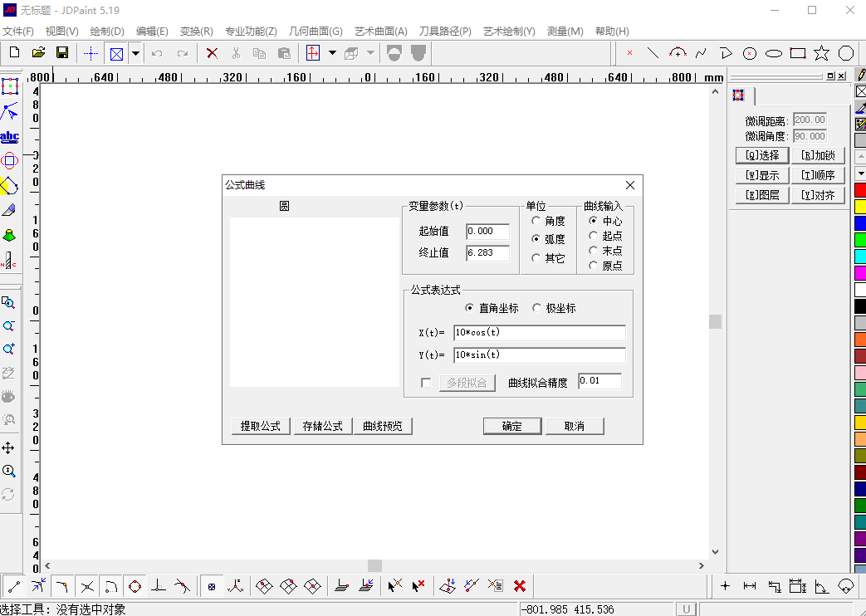Open the 文件(F) menu
Viewport: 866px width, 616px height.
18,32
